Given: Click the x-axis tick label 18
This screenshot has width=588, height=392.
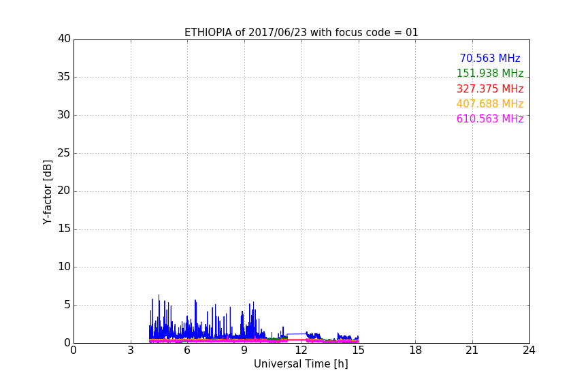Looking at the screenshot, I should [416, 350].
